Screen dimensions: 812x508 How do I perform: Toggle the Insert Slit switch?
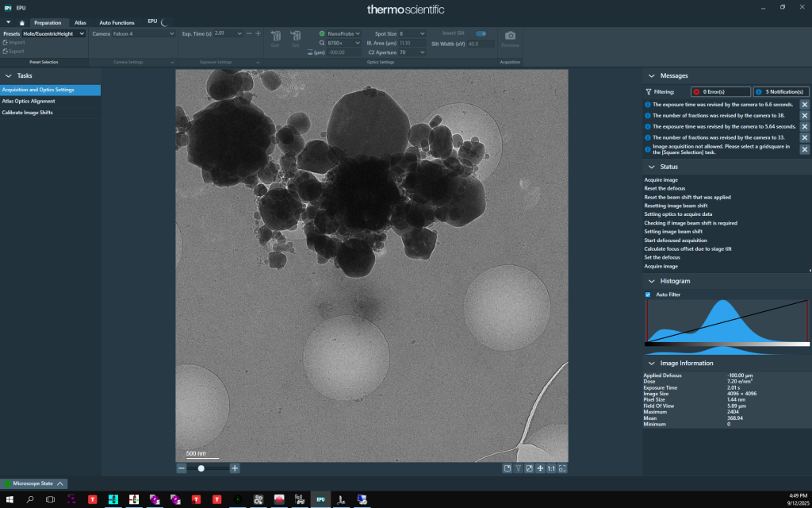481,33
